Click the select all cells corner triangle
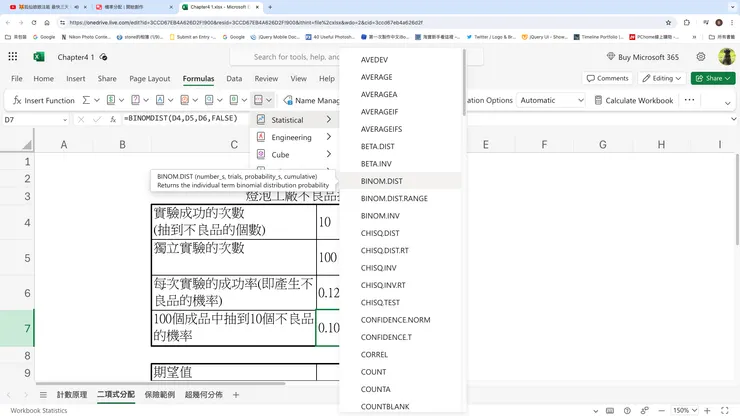Viewport: 740px width, 416px height. (27, 145)
